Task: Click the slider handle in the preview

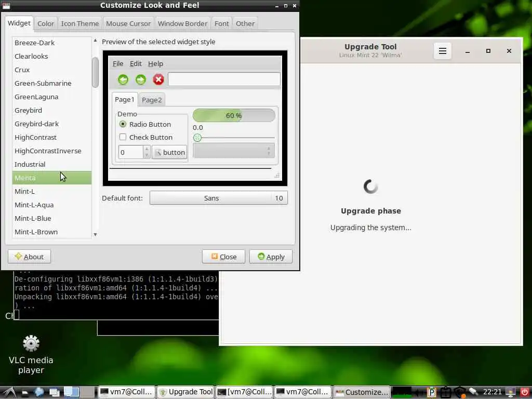Action: pos(197,138)
